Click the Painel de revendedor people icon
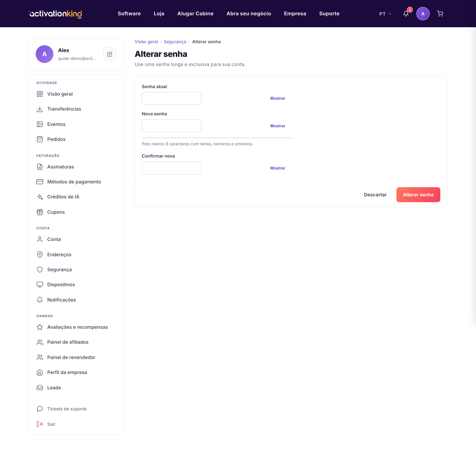The height and width of the screenshot is (455, 476). [40, 357]
